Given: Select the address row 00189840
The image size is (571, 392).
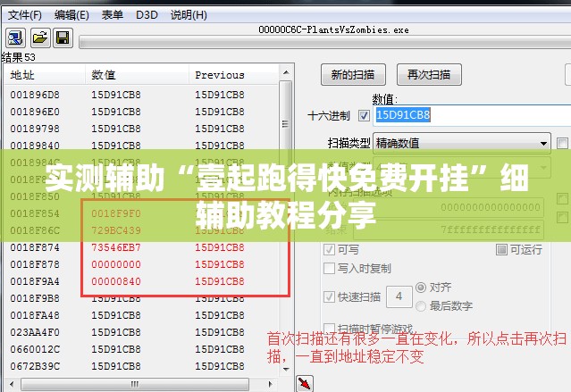Looking at the screenshot, I should 141,146.
